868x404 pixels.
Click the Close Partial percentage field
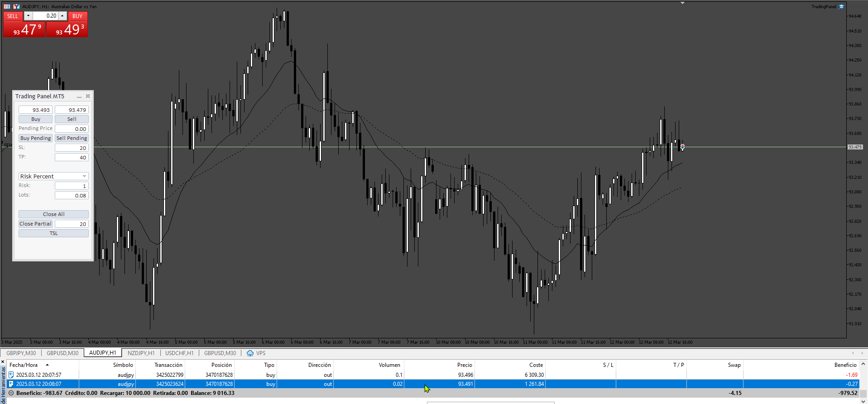coord(72,224)
